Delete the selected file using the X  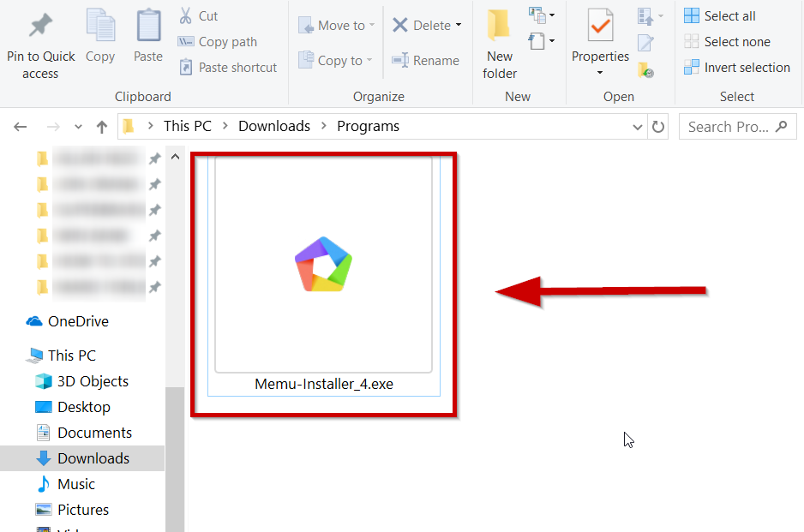[x=400, y=25]
